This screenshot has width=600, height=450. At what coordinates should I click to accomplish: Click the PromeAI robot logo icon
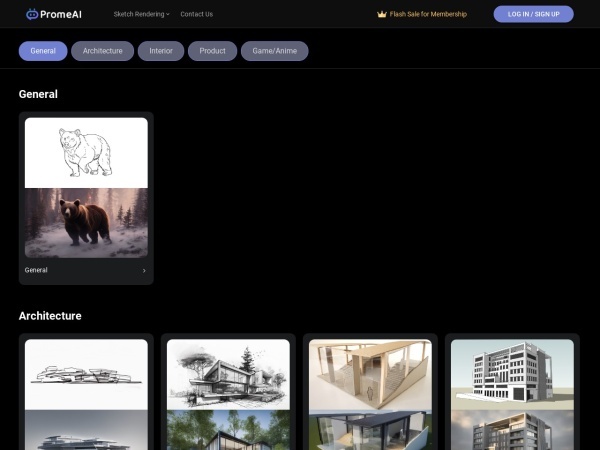pos(32,14)
